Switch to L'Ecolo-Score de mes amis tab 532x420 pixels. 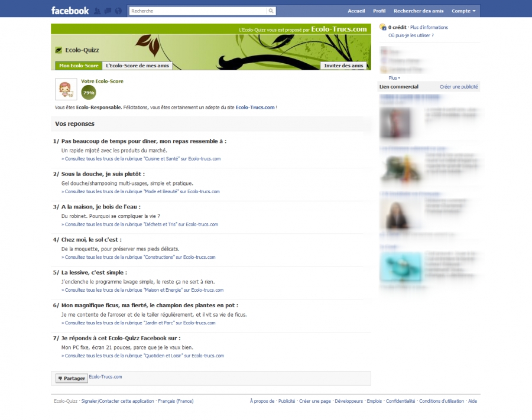[x=137, y=66]
